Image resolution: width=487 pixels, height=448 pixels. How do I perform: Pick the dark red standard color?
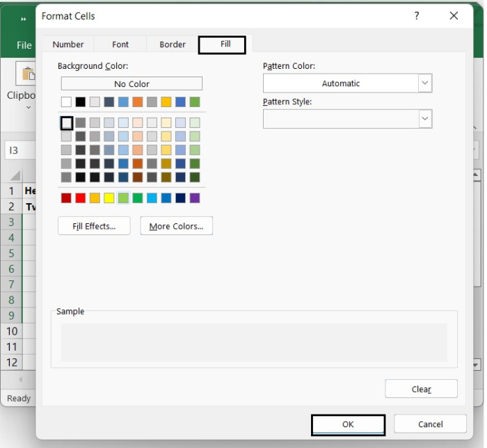(66, 198)
